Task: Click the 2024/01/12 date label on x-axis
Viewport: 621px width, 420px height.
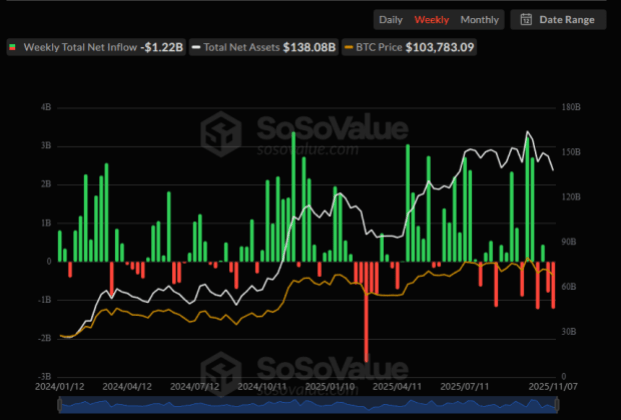Action: coord(59,383)
